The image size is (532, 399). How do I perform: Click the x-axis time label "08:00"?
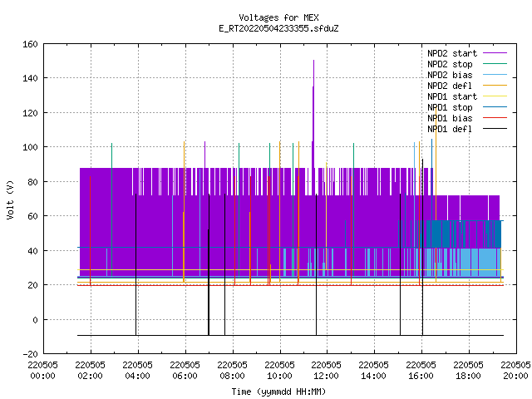pos(233,376)
